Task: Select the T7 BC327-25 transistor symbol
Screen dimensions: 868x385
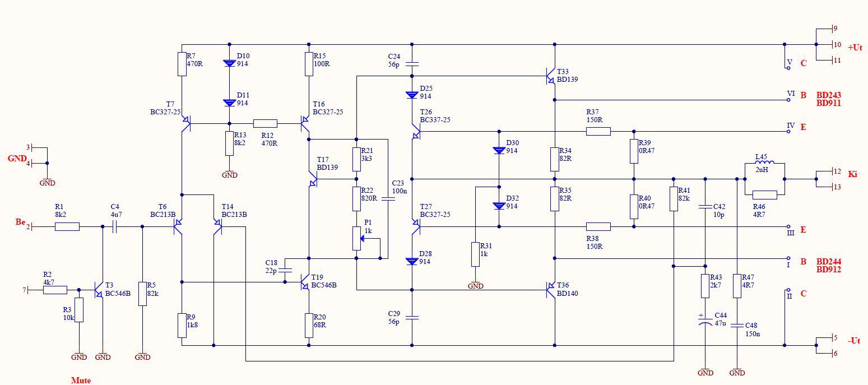Action: tap(186, 123)
